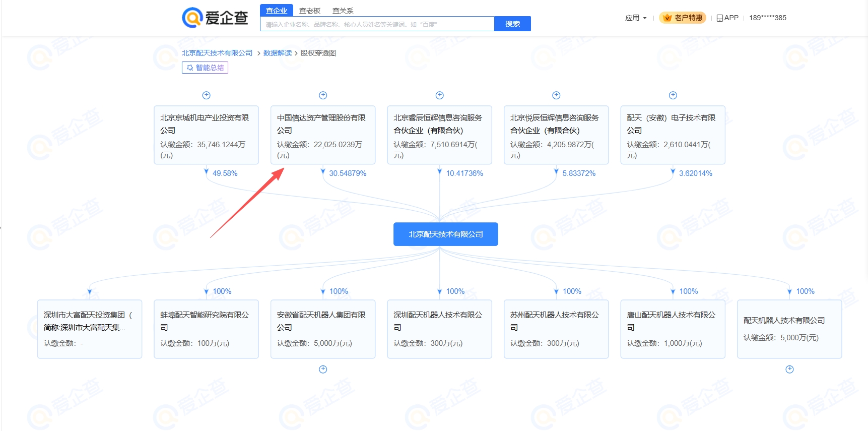This screenshot has width=868, height=431.
Task: Open the 配天机器人技术有限公司 card
Action: (789, 329)
